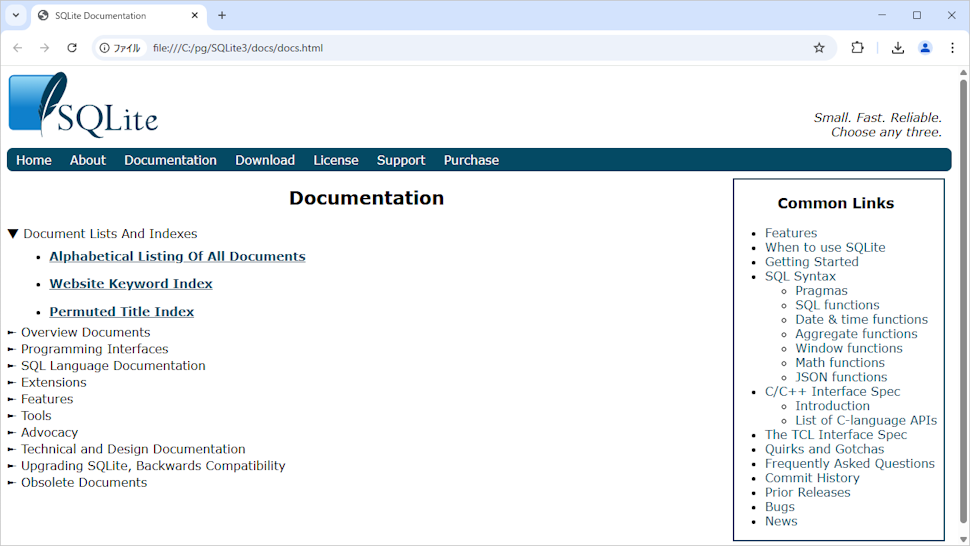
Task: Open Alphabetical Listing Of All Documents link
Action: pos(177,257)
